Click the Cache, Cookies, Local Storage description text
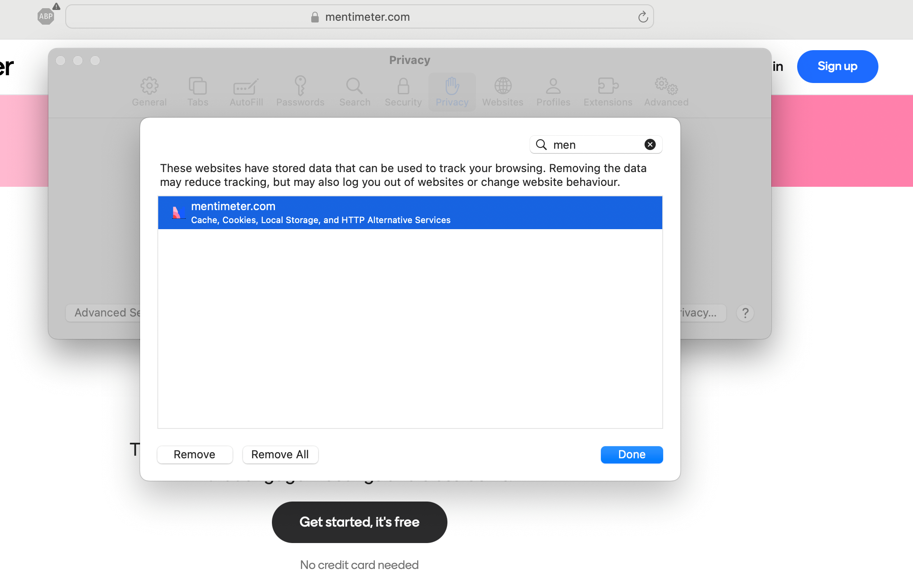 pos(321,220)
